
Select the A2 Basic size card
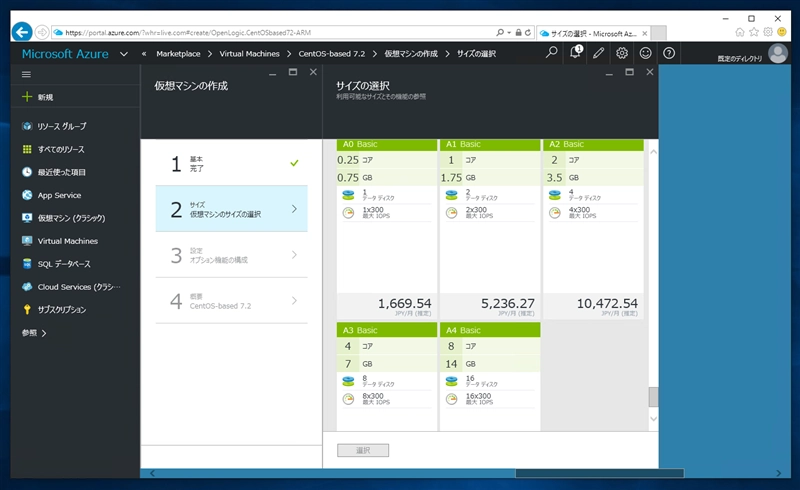tap(593, 229)
